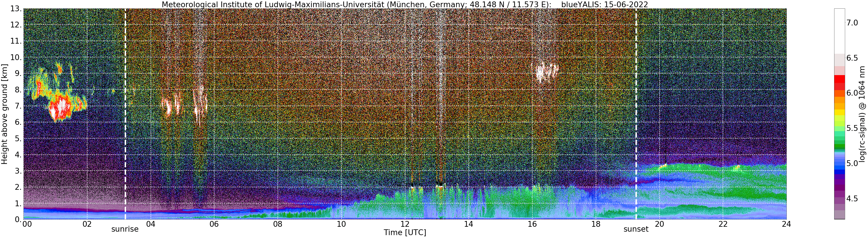The height and width of the screenshot is (238, 868).
Task: Click the '1.' height tick label
Action: click(18, 203)
